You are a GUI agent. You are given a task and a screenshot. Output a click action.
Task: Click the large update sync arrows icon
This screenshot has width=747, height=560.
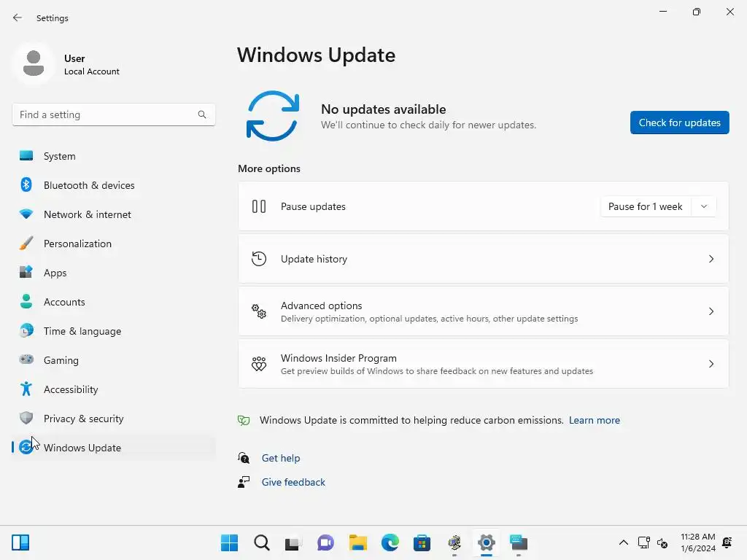point(273,116)
